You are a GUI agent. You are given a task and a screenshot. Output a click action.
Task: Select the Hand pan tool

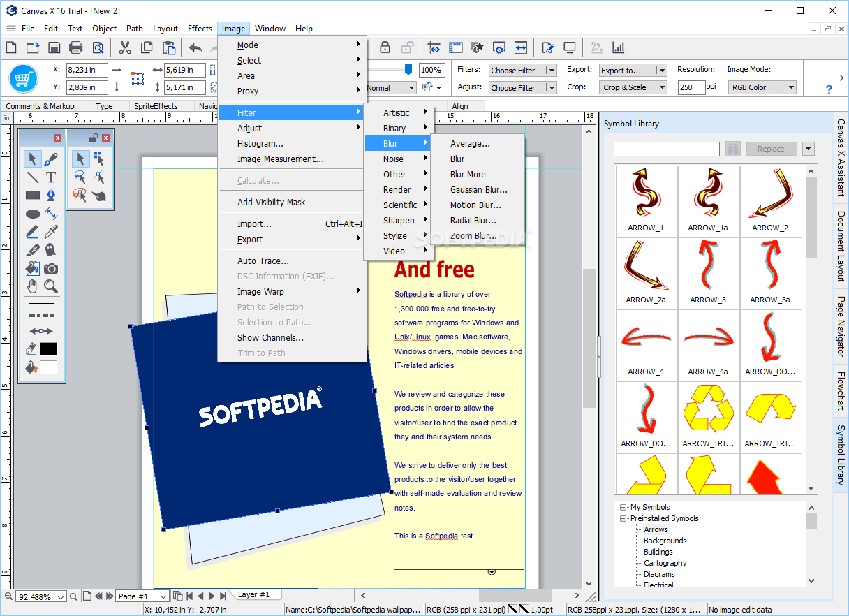[33, 286]
